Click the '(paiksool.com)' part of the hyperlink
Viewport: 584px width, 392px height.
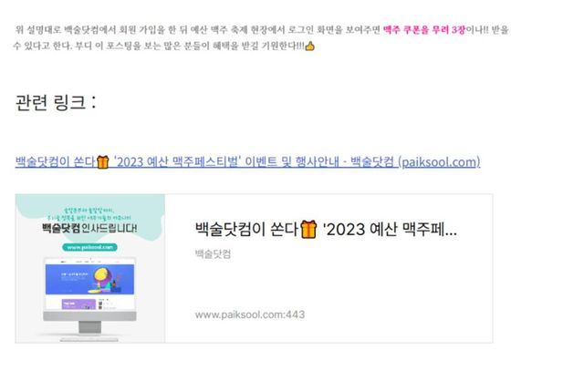[439, 162]
